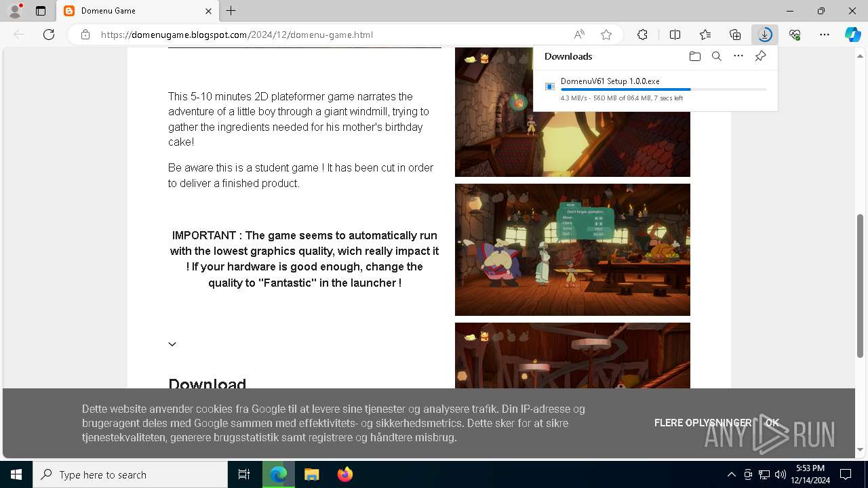
Task: Launch Firefox from taskbar
Action: pyautogui.click(x=344, y=474)
